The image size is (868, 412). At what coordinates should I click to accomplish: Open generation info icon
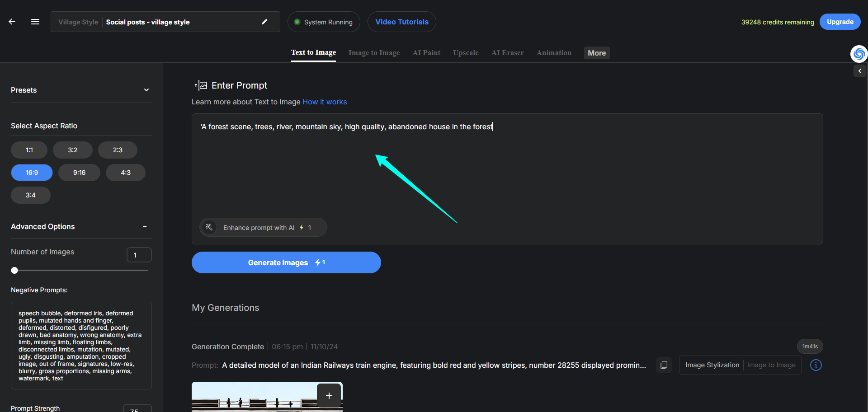pos(816,365)
